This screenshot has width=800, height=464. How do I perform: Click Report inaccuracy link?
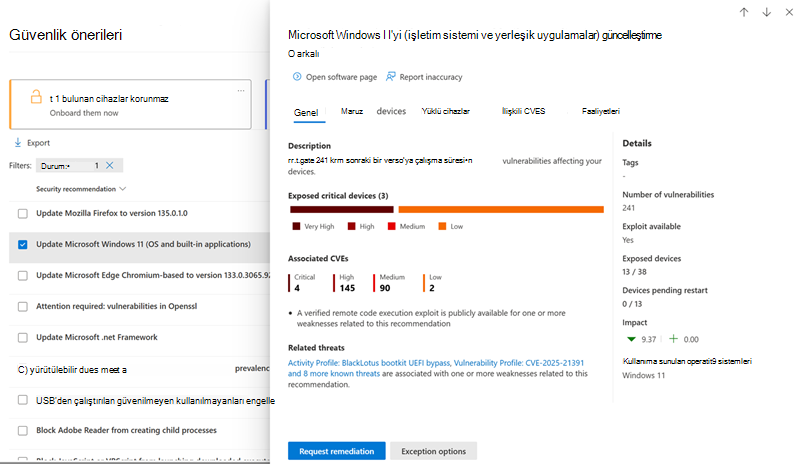click(x=431, y=77)
